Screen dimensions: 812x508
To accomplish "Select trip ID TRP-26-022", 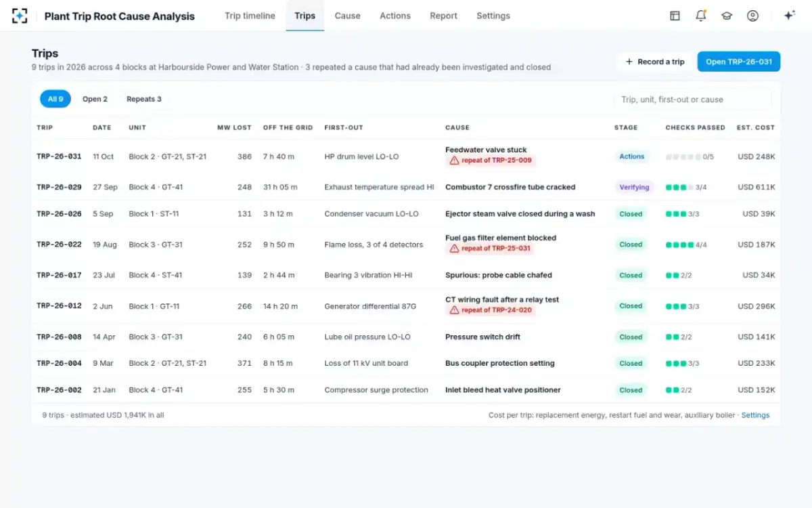I will 59,245.
